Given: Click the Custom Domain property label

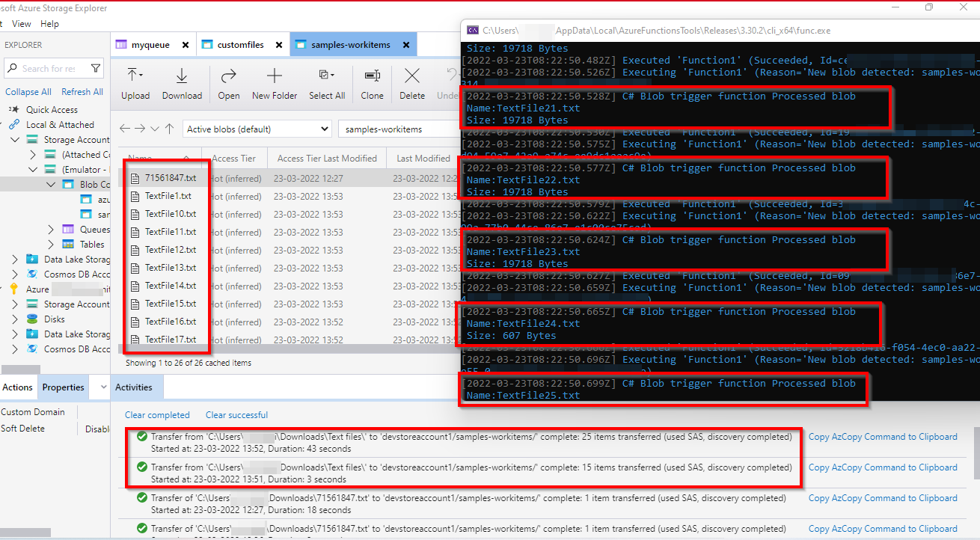Looking at the screenshot, I should [x=33, y=412].
